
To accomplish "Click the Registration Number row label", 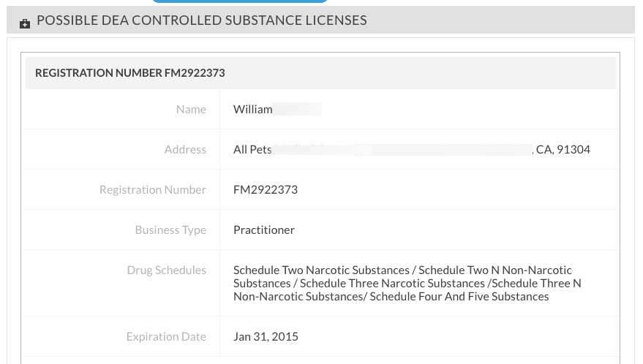I will [x=153, y=190].
